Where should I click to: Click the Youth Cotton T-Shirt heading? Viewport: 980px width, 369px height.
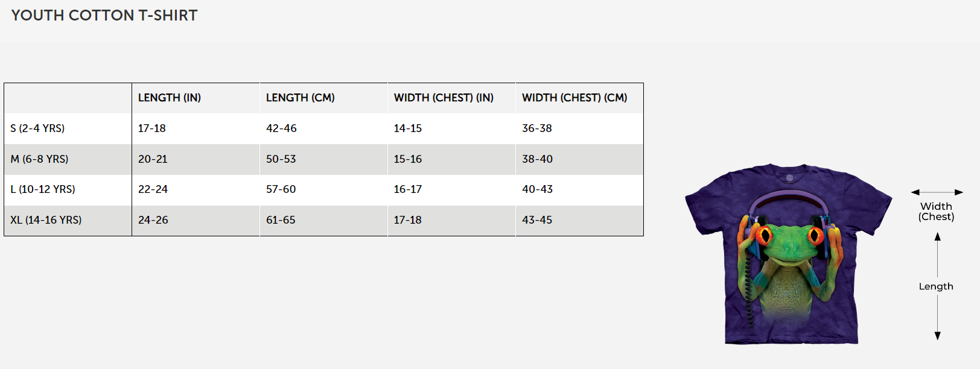point(104,16)
